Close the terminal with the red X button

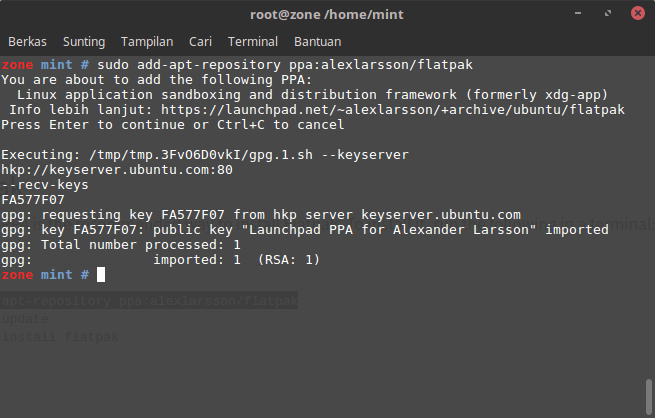click(x=638, y=13)
